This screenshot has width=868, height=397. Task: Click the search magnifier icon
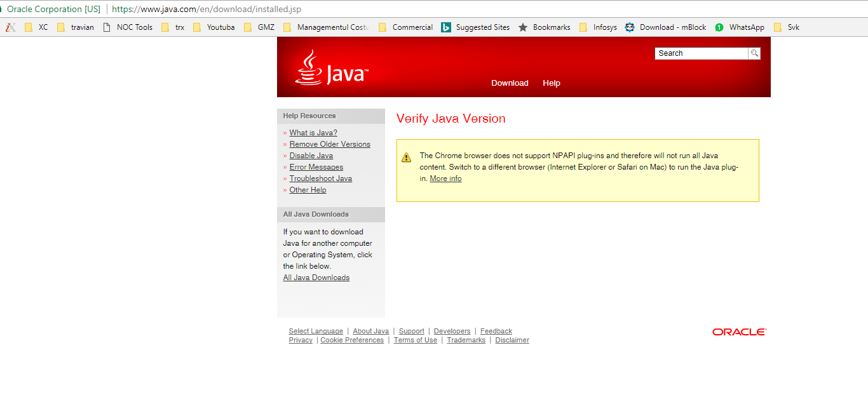(754, 53)
